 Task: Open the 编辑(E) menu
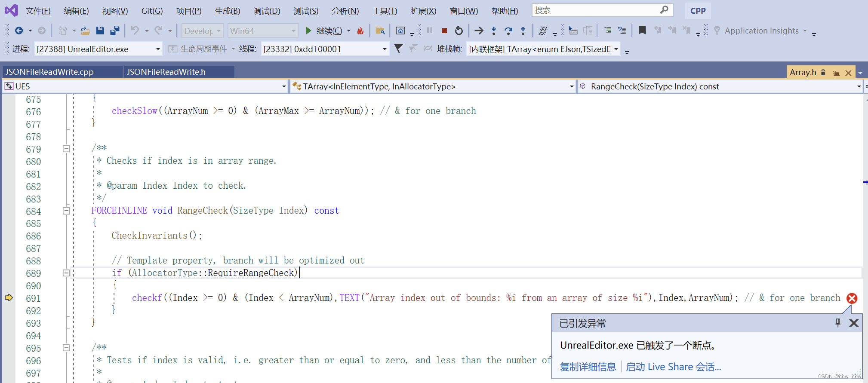[76, 11]
